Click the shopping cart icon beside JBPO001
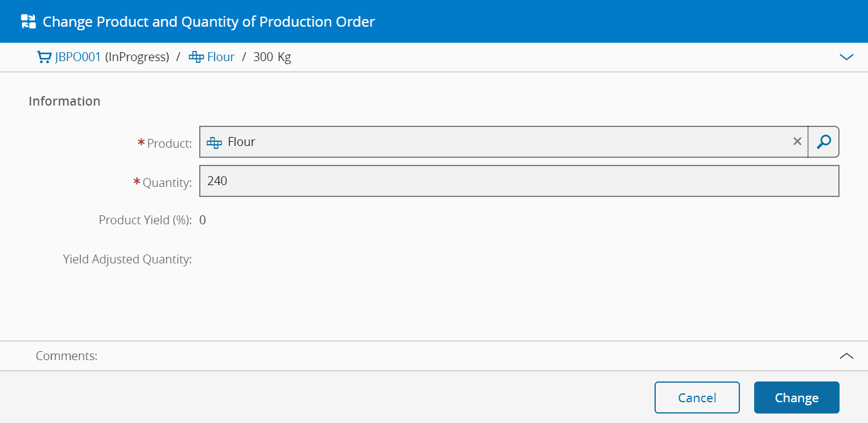Viewport: 868px width, 423px height. click(x=44, y=57)
